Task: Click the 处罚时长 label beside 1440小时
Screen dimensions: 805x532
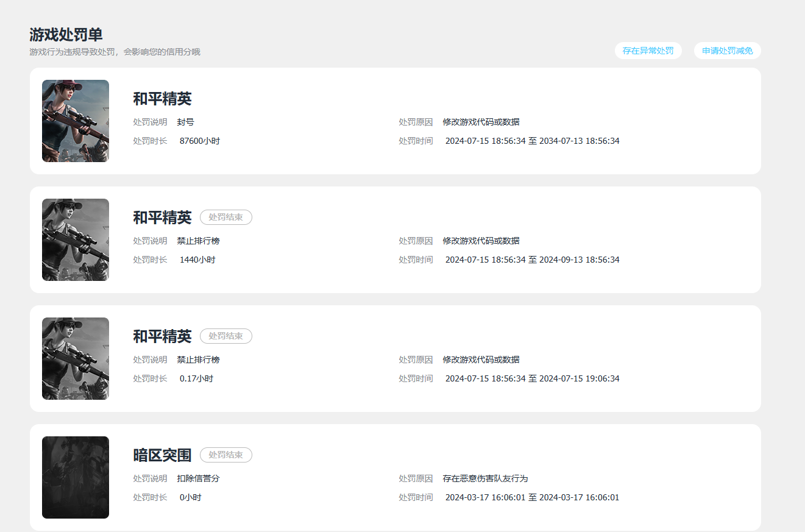Action: [150, 260]
